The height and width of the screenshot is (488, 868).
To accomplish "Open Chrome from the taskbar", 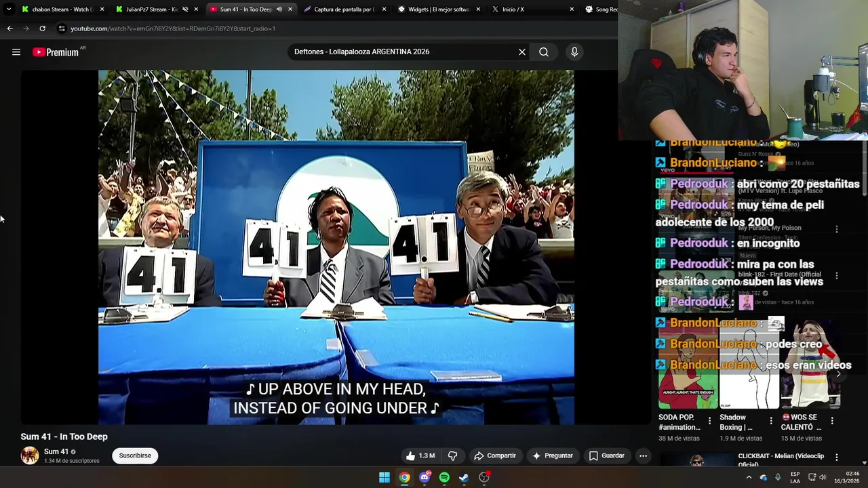I will (404, 477).
